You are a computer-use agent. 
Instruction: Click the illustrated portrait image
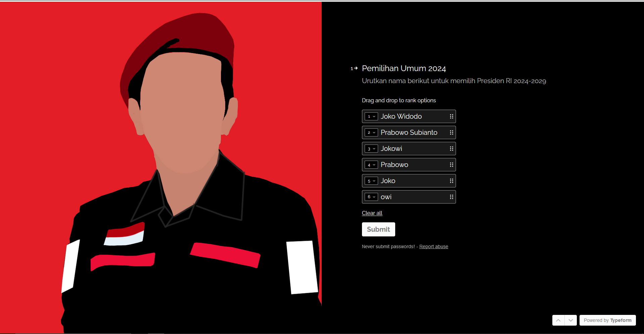click(161, 168)
